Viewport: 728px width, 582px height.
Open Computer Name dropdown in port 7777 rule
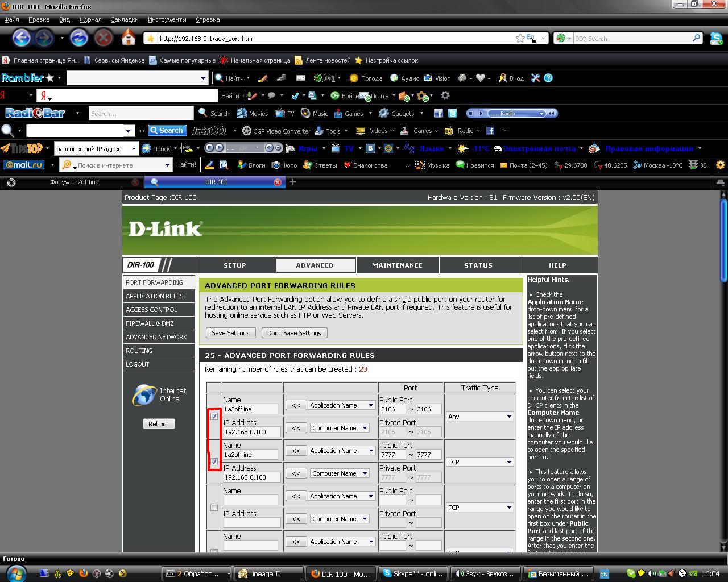pos(340,473)
